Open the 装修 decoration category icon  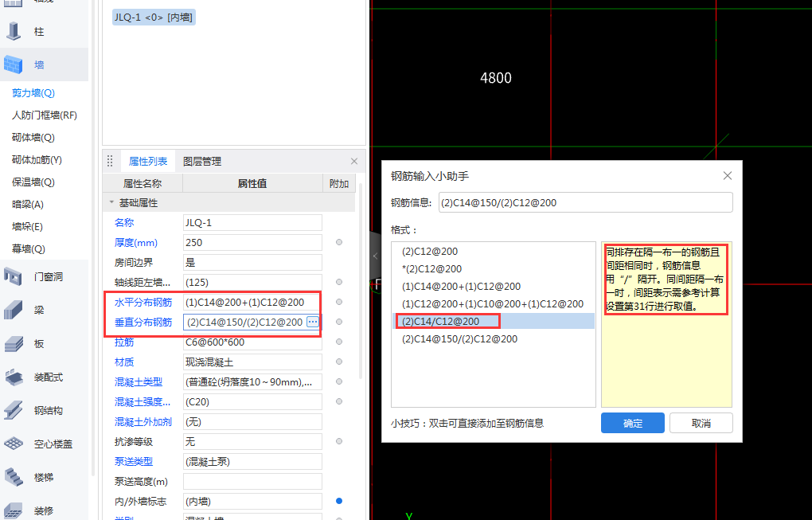coord(14,510)
